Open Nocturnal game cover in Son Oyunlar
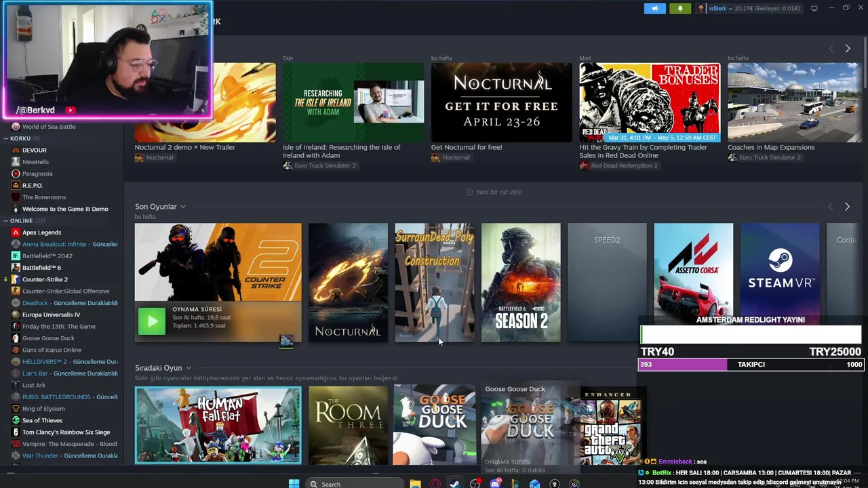The width and height of the screenshot is (868, 488). 348,283
